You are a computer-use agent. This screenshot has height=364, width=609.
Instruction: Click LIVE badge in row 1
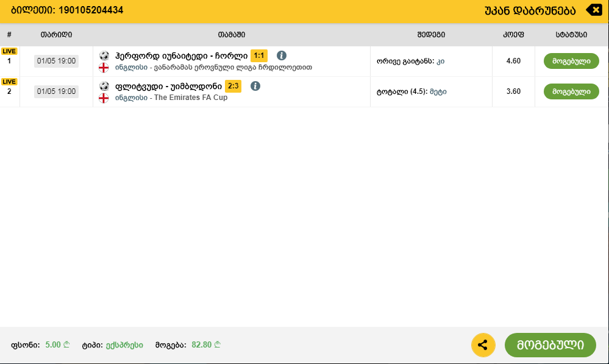pyautogui.click(x=9, y=51)
